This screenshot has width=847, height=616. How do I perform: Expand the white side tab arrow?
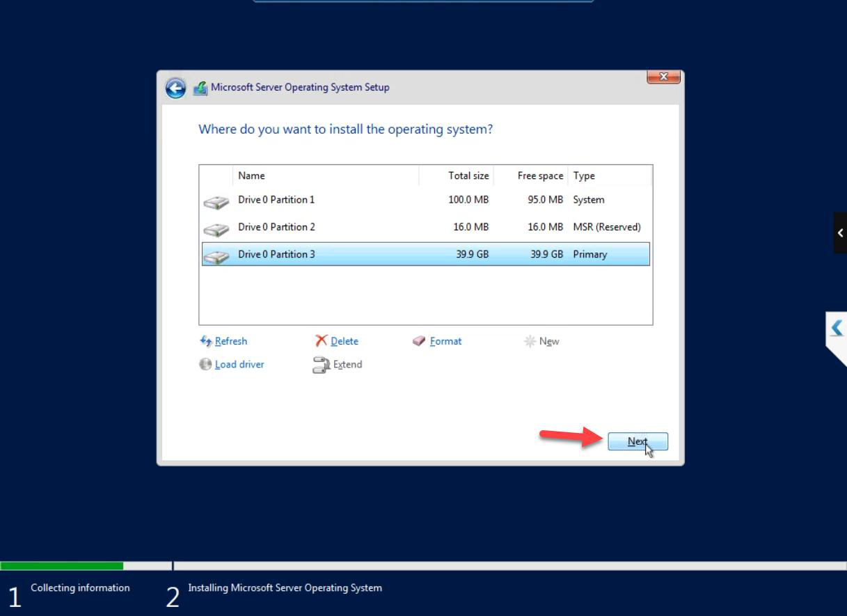837,327
